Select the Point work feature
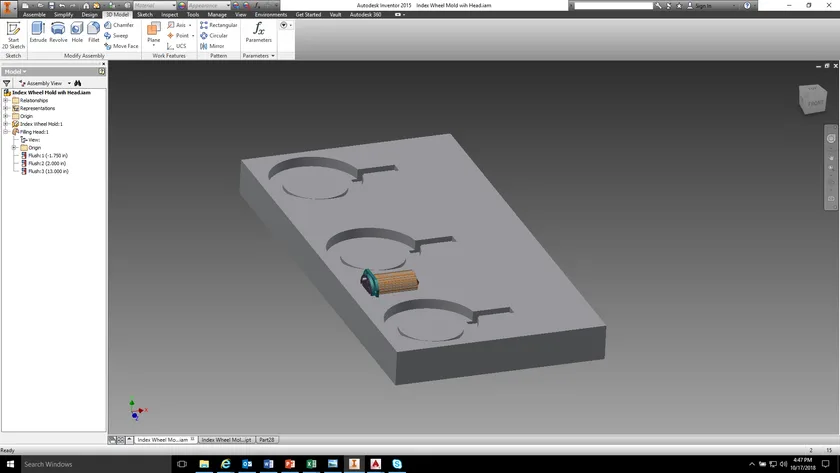 click(178, 36)
